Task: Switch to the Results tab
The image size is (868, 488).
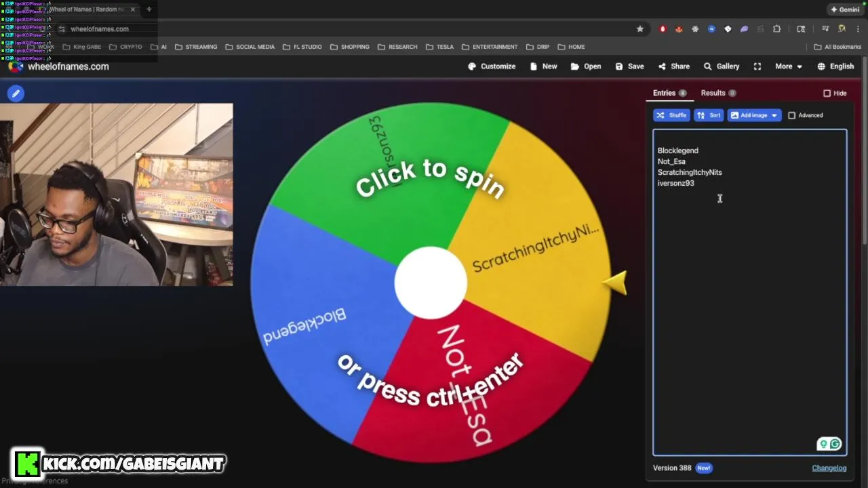Action: tap(718, 93)
